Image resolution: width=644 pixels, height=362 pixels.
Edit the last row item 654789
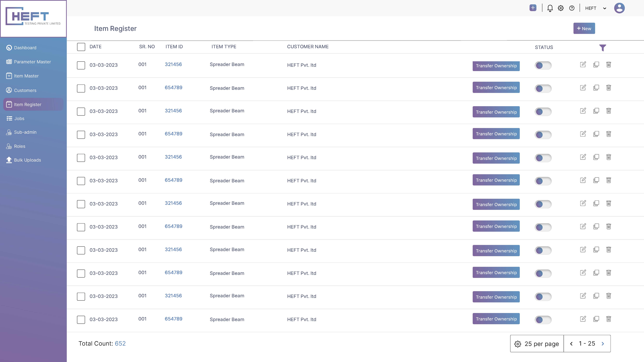pos(583,319)
